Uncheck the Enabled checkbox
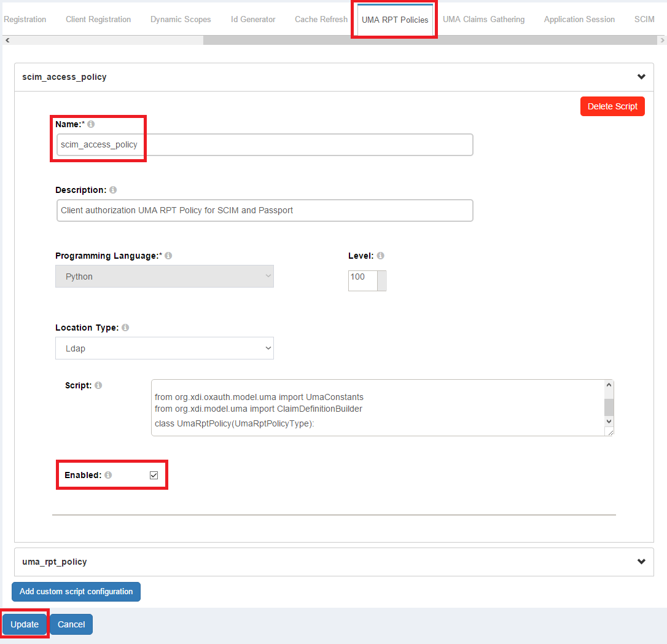 [x=154, y=475]
